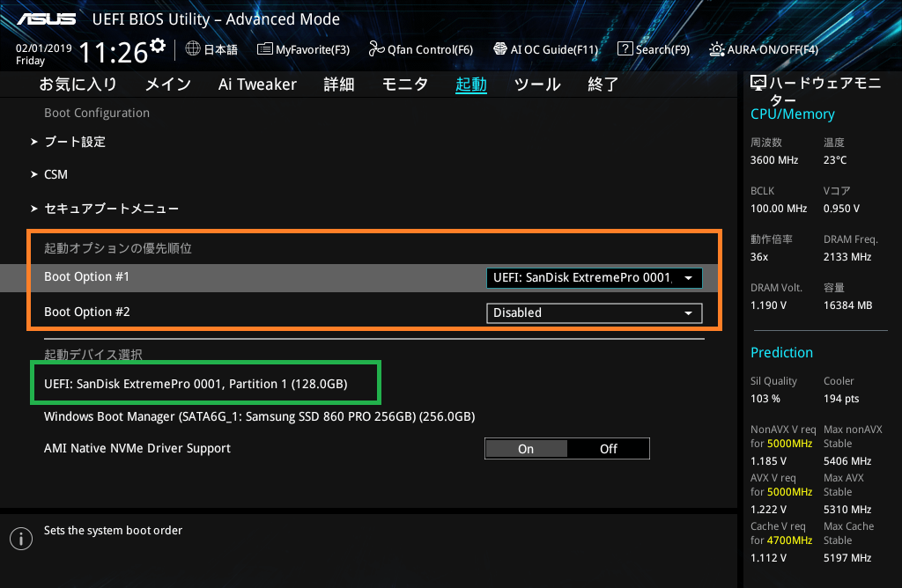The height and width of the screenshot is (588, 902).
Task: Click the 103 % Sil Quality value
Action: (765, 399)
